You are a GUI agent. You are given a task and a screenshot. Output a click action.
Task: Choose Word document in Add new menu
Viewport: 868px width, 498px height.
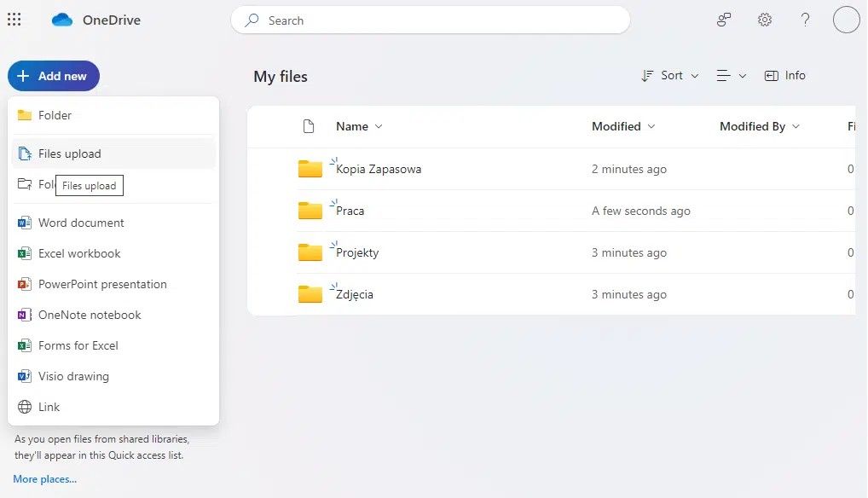81,223
